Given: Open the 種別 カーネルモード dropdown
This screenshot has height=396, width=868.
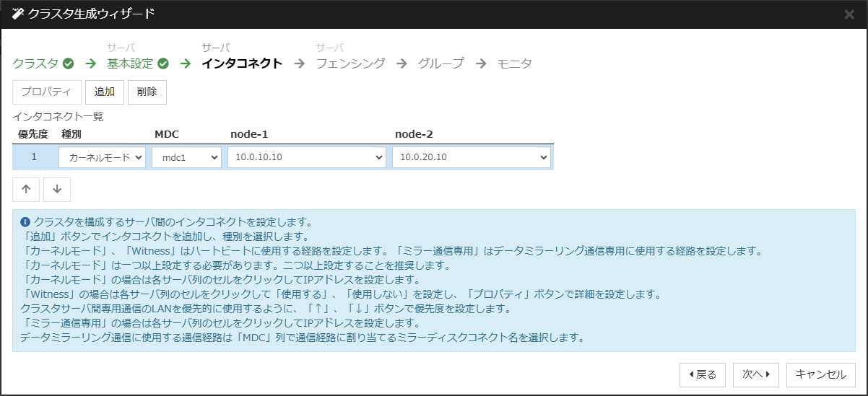Looking at the screenshot, I should pos(102,157).
